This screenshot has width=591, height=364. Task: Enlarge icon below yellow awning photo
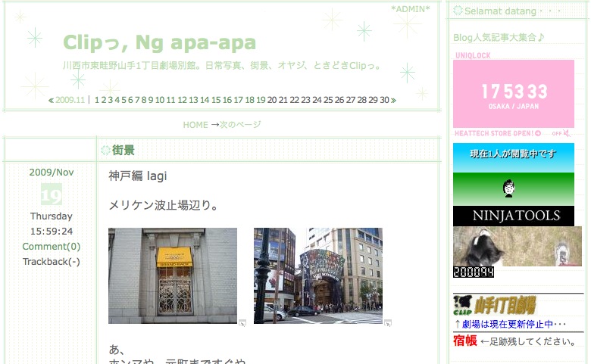[x=242, y=323]
